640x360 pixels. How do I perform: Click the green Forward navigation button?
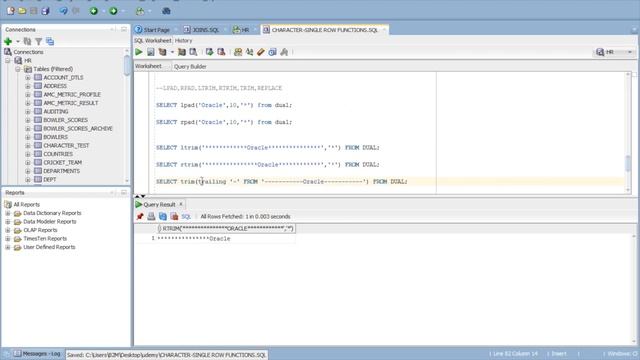point(113,11)
